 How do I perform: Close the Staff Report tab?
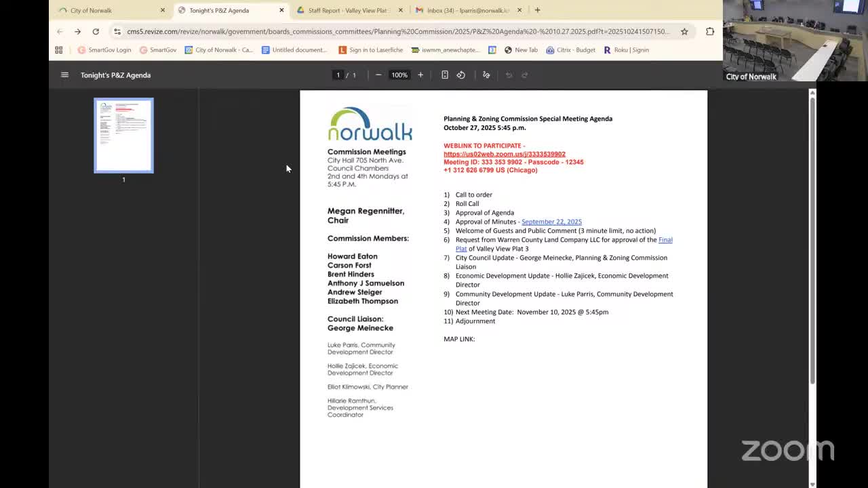point(401,10)
